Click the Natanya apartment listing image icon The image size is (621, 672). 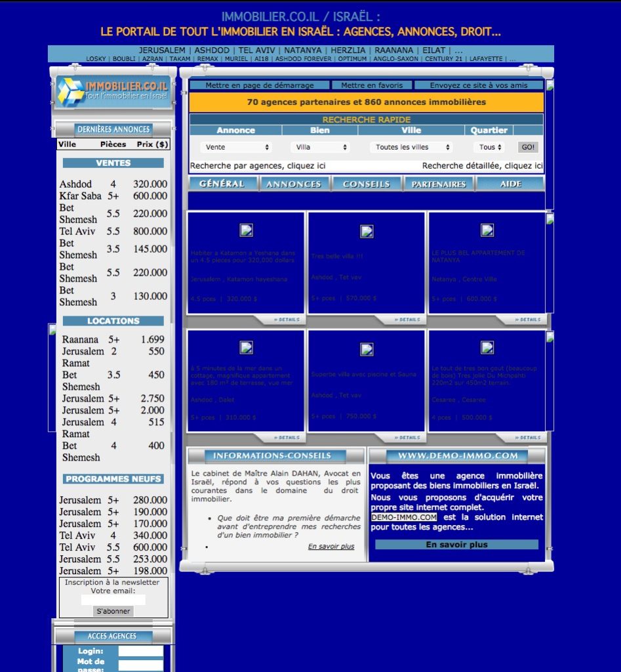[x=487, y=230]
